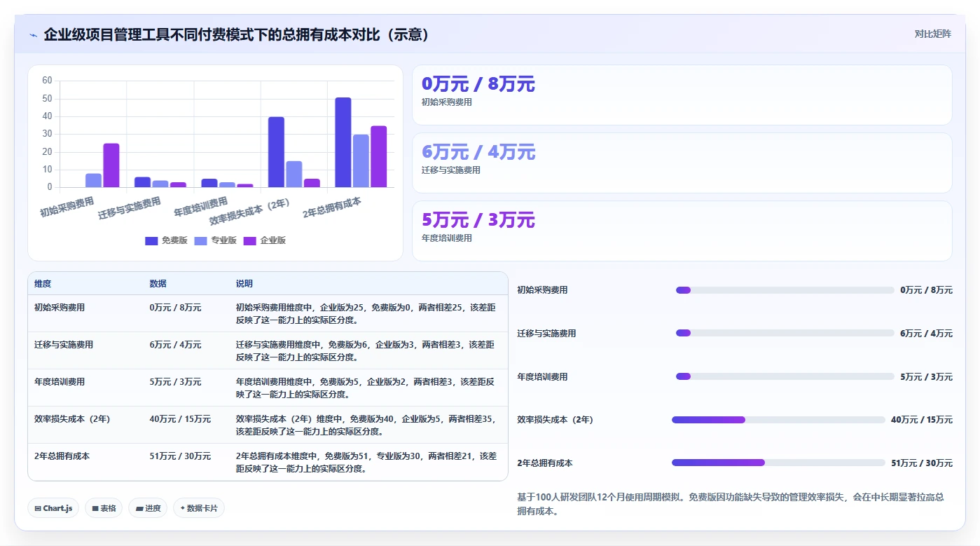Click the table cell 5万元 / 3万元
Viewport: 980px width, 546px height.
175,382
